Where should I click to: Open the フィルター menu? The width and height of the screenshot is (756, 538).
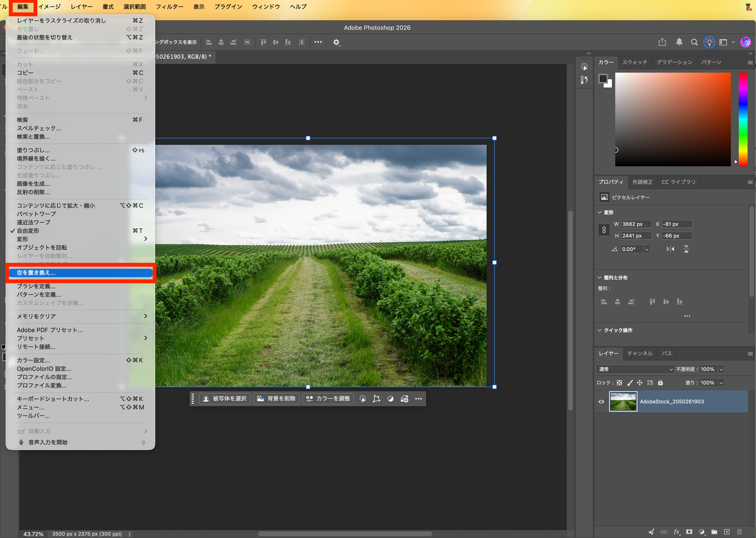tap(169, 7)
